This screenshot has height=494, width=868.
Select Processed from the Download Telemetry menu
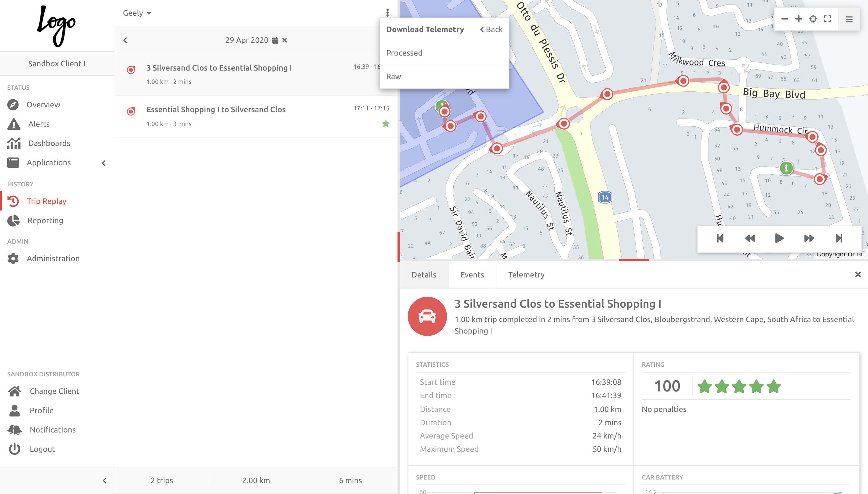pos(404,52)
